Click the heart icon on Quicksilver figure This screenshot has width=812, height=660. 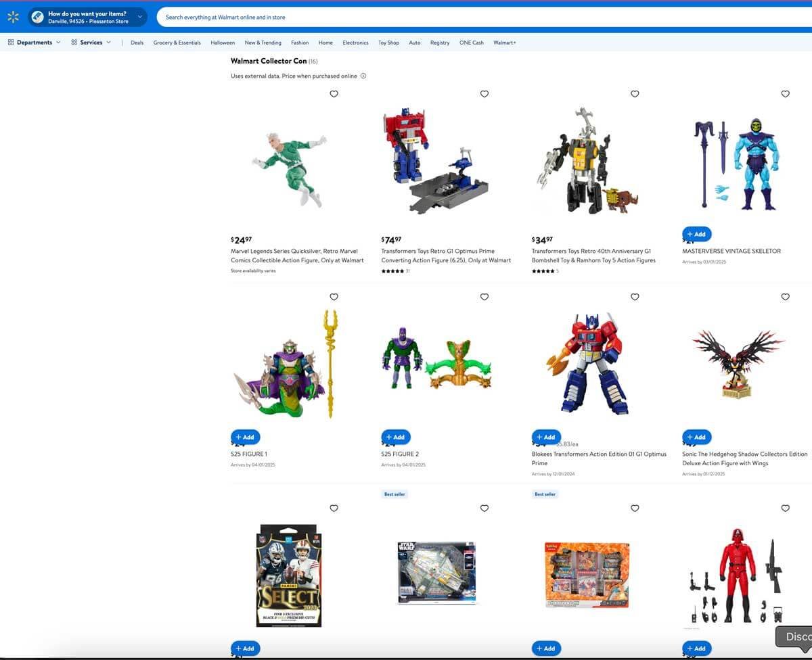(334, 94)
